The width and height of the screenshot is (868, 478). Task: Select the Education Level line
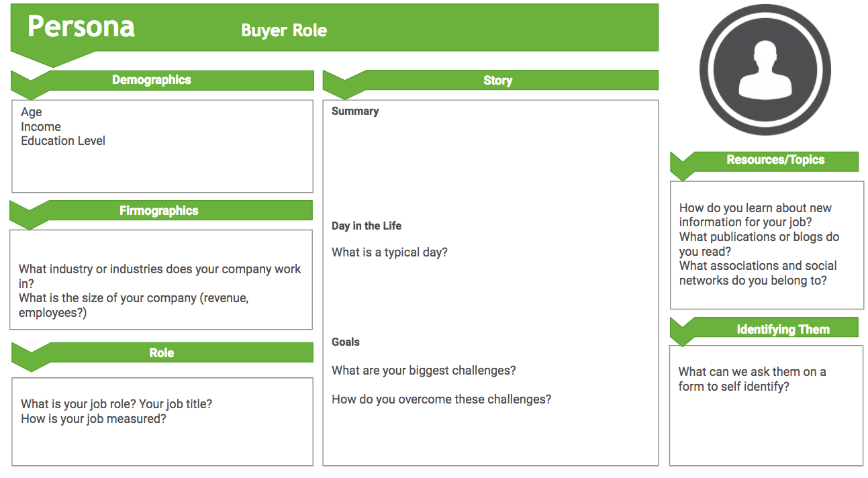tap(63, 141)
